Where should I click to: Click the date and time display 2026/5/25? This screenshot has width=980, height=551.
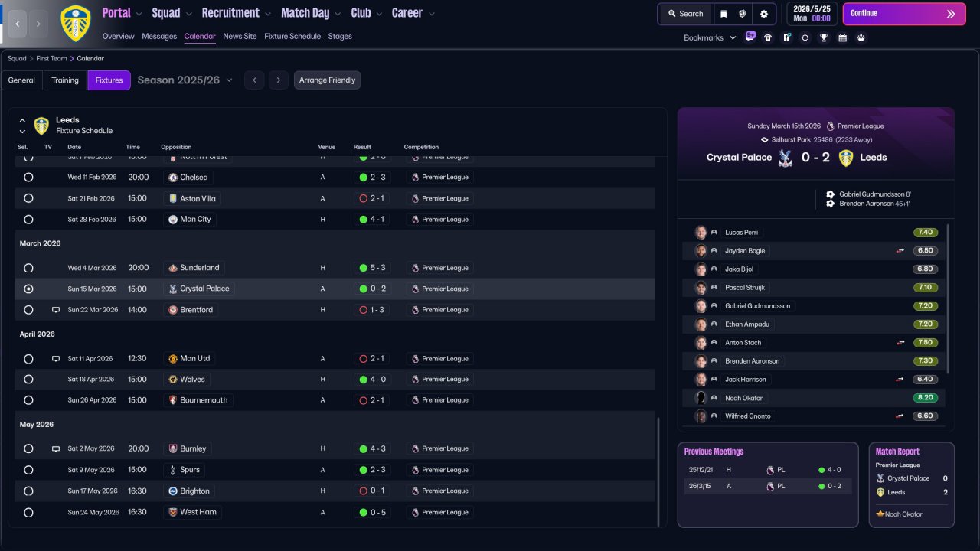point(812,14)
